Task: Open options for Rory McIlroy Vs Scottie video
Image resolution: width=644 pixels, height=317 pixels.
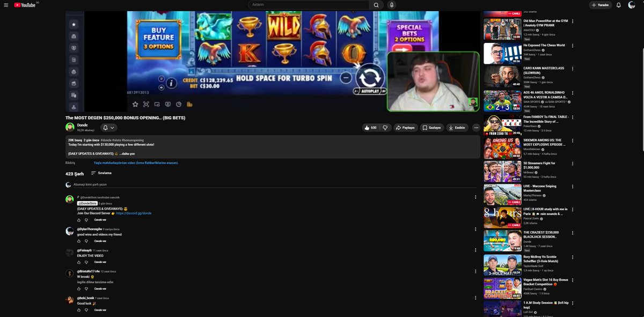Action: pos(573,257)
